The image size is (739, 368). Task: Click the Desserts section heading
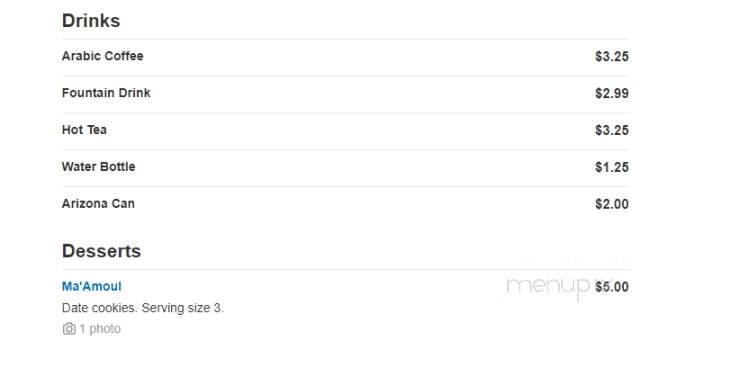(x=101, y=251)
